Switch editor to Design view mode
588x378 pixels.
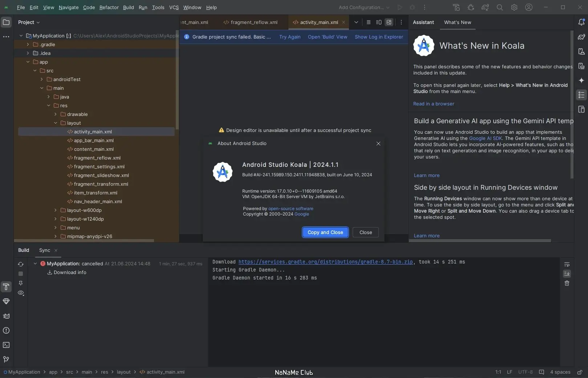coord(389,22)
